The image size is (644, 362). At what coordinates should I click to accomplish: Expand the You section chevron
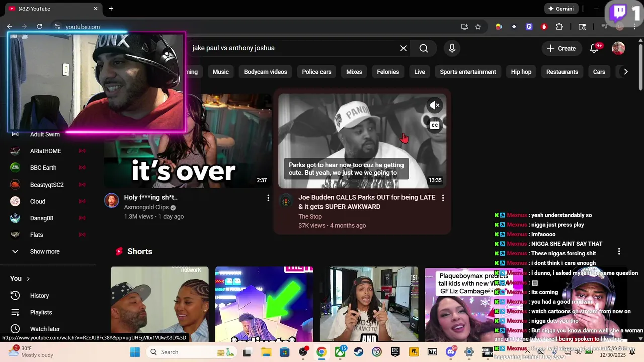pos(28,278)
